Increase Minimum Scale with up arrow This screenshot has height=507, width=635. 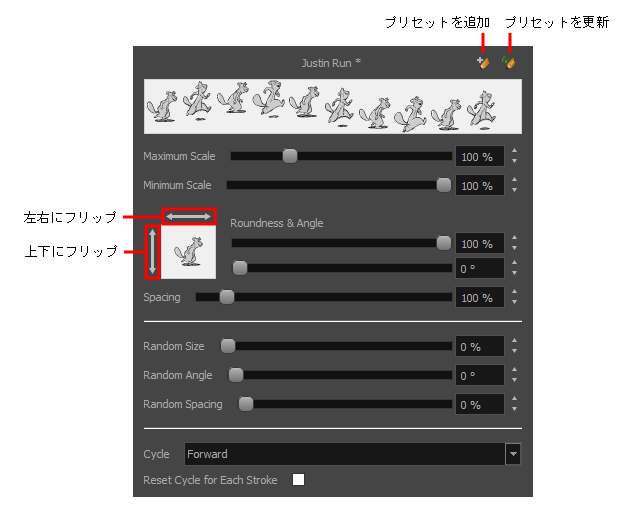click(514, 180)
